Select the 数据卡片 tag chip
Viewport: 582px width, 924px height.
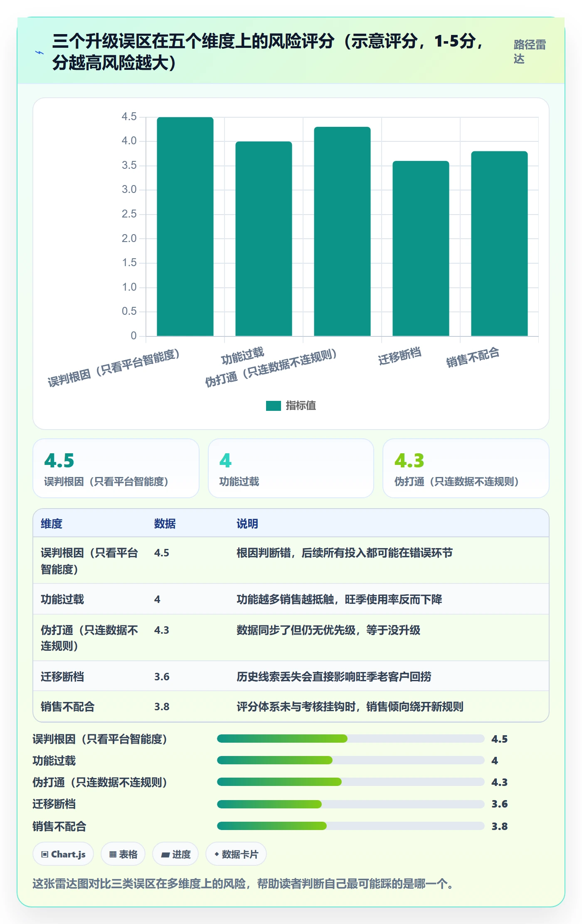point(236,854)
